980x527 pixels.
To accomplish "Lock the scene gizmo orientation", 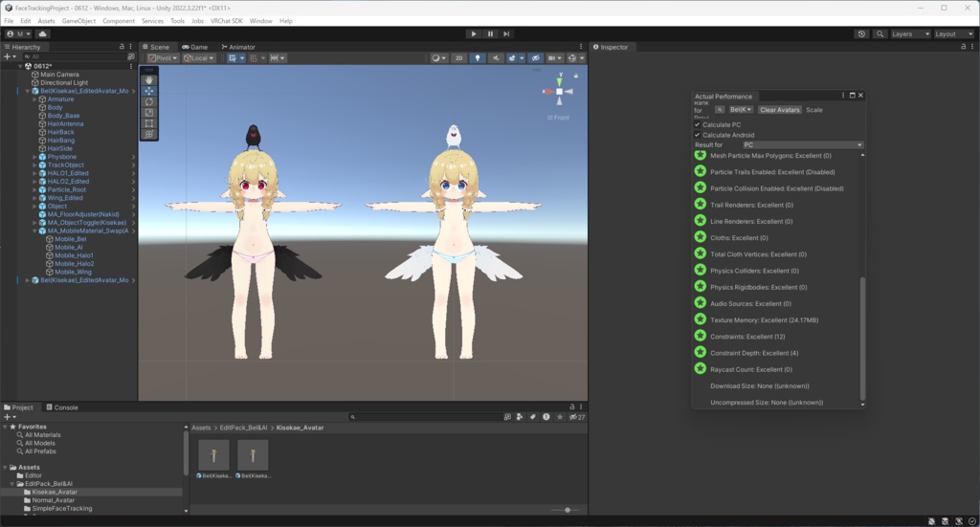I will click(x=575, y=75).
